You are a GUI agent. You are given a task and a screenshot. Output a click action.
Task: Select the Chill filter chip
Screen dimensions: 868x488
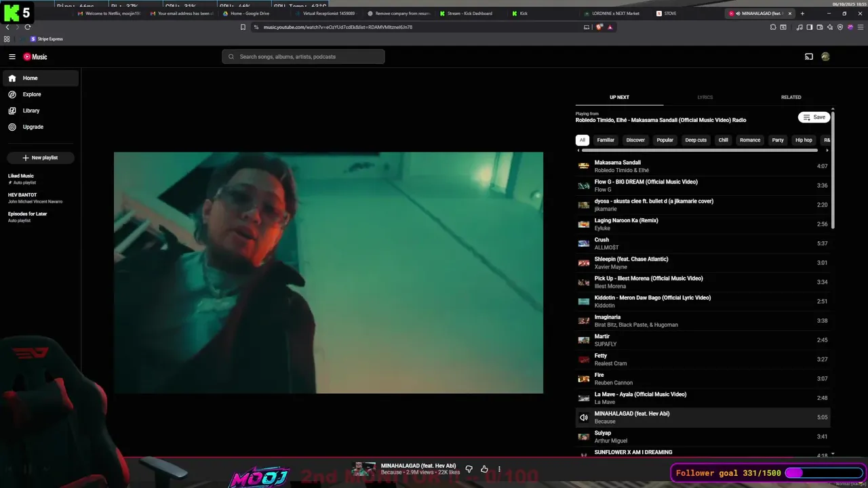click(724, 140)
